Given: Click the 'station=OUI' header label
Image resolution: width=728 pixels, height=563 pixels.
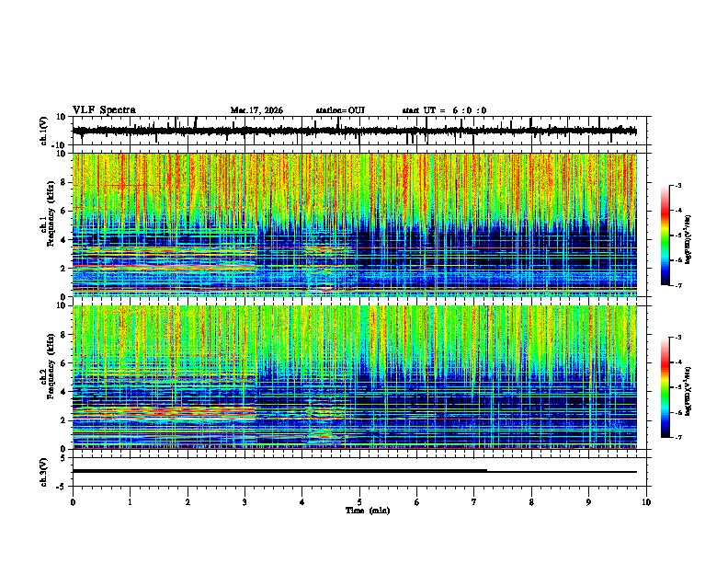Looking at the screenshot, I should [340, 110].
